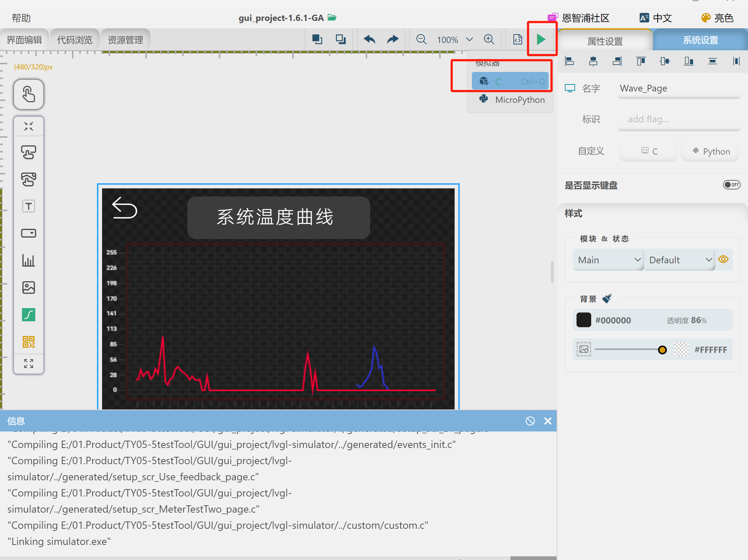Click the green run simulator button
The width and height of the screenshot is (748, 560).
tap(541, 39)
